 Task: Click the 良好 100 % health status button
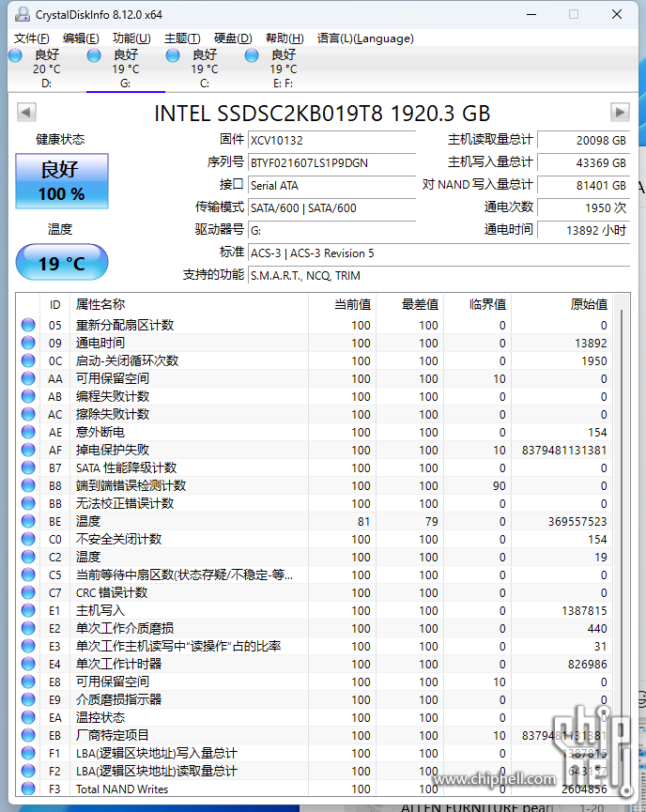point(62,181)
